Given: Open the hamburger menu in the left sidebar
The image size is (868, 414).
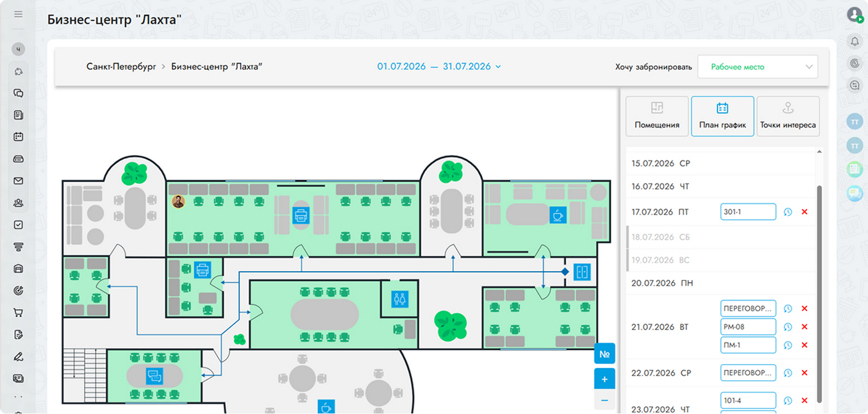Looking at the screenshot, I should [18, 14].
